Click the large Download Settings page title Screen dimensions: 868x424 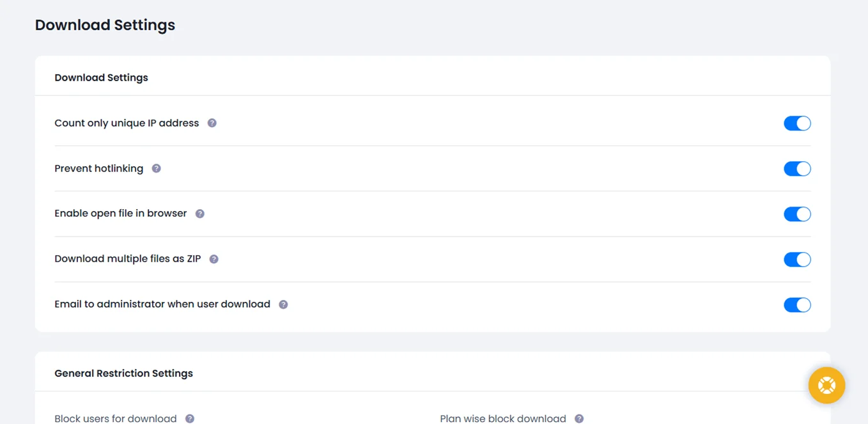(x=105, y=25)
